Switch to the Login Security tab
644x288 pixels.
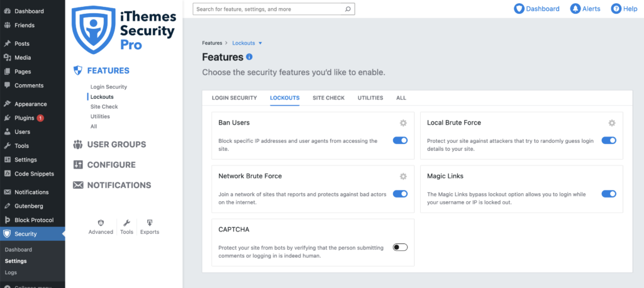pos(234,97)
